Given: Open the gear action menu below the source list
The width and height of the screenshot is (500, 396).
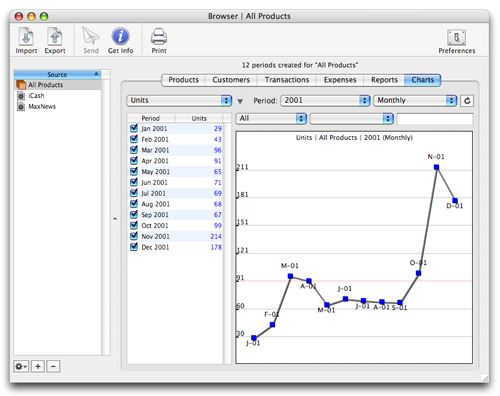Looking at the screenshot, I should pyautogui.click(x=21, y=366).
